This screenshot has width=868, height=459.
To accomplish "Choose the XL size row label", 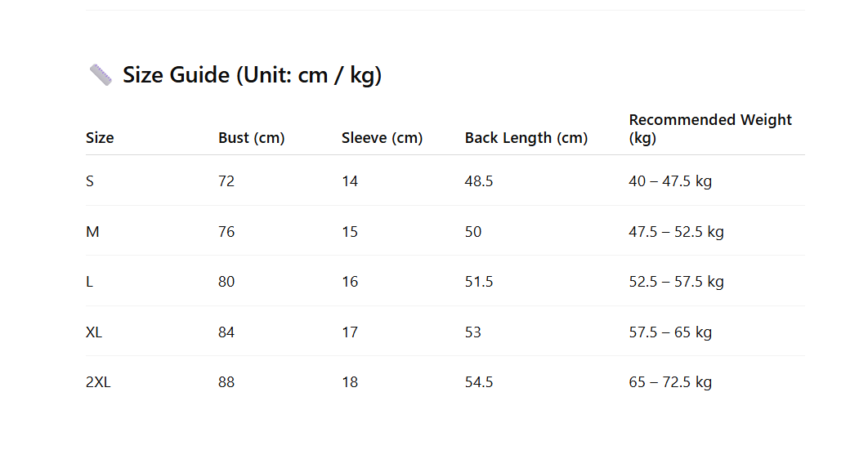I will [94, 332].
